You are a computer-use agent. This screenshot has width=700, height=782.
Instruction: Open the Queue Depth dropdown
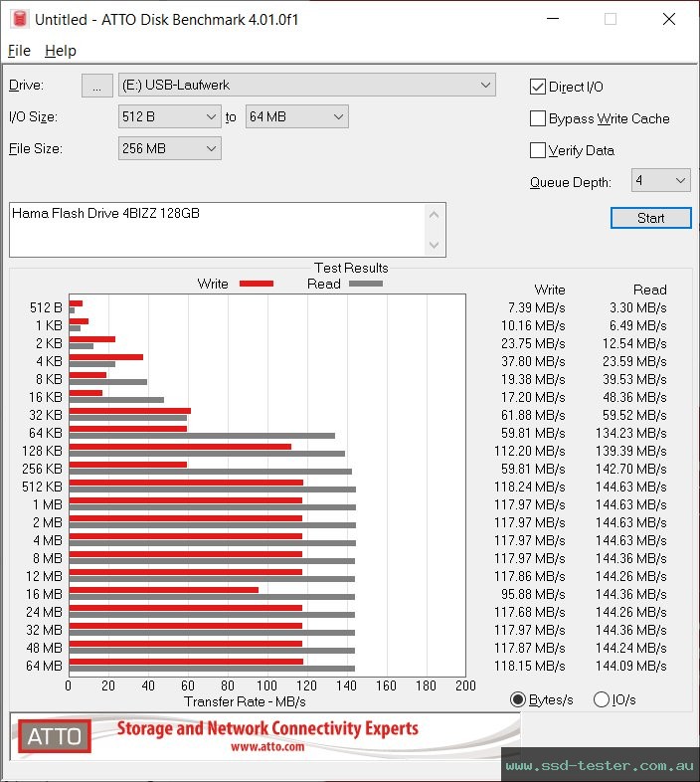(x=660, y=180)
